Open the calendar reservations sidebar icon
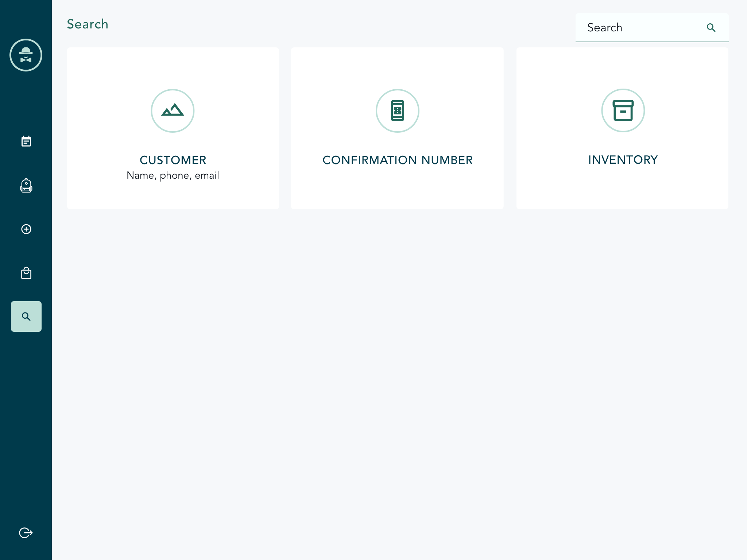Screen dimensions: 747x560 point(26,141)
